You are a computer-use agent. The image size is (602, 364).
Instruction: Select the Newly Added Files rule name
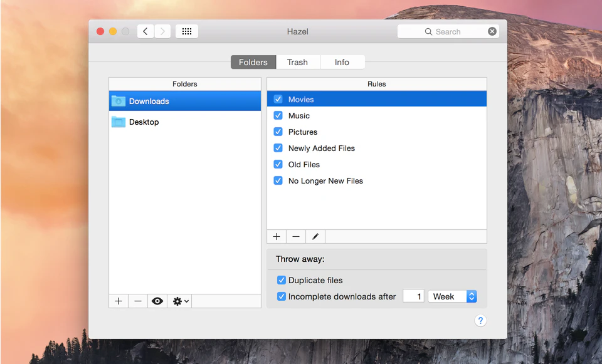point(322,148)
